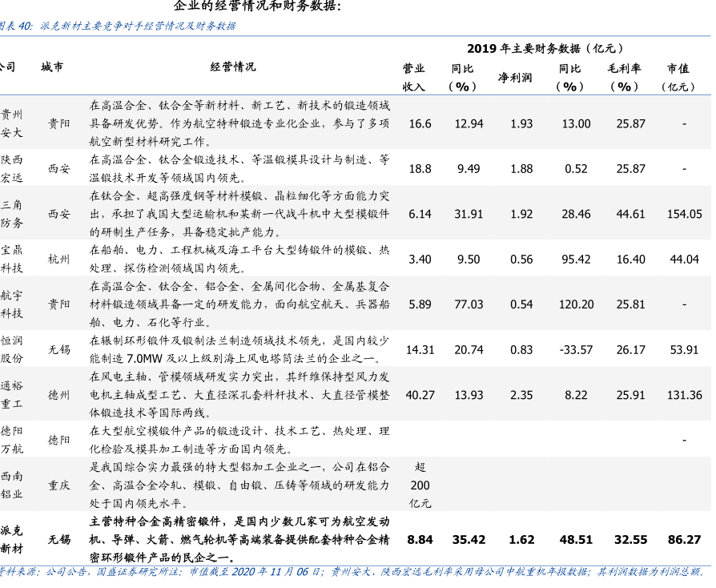The image size is (716, 588).
Task: Click profit growth value 95.42
Action: click(577, 260)
